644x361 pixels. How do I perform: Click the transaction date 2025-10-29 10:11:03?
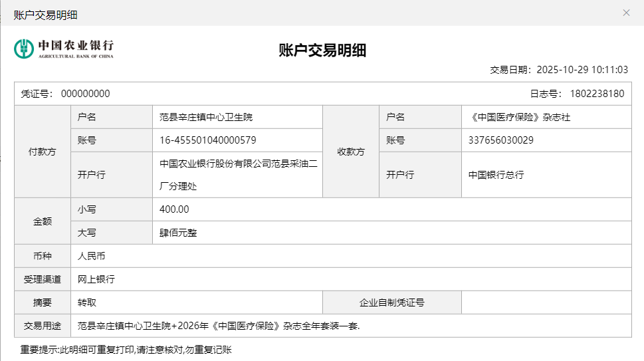[x=582, y=70]
